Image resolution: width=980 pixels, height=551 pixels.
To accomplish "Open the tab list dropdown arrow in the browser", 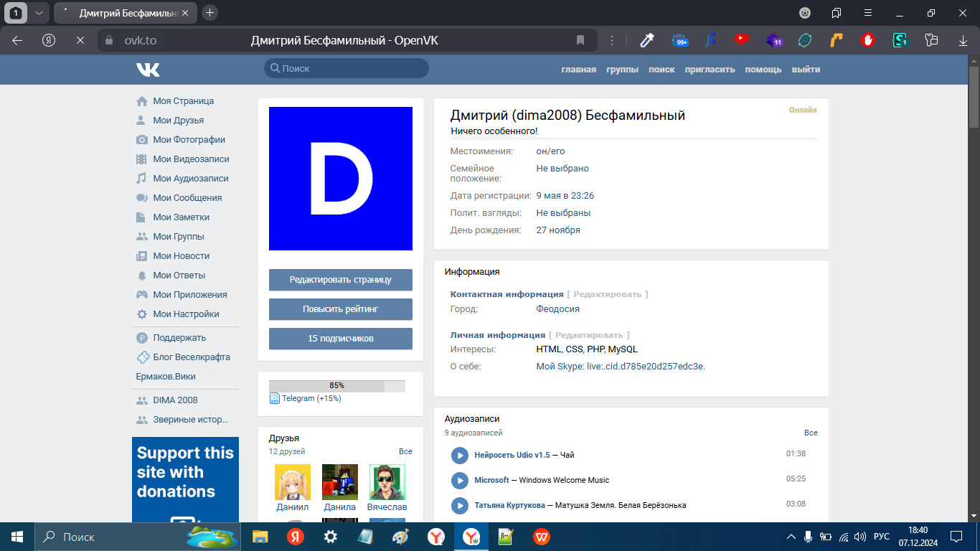I will (x=39, y=13).
